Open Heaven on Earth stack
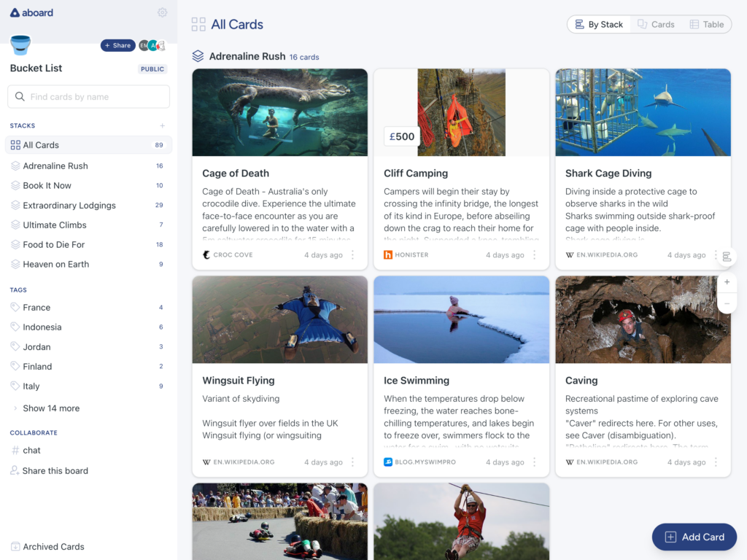 coord(88,264)
